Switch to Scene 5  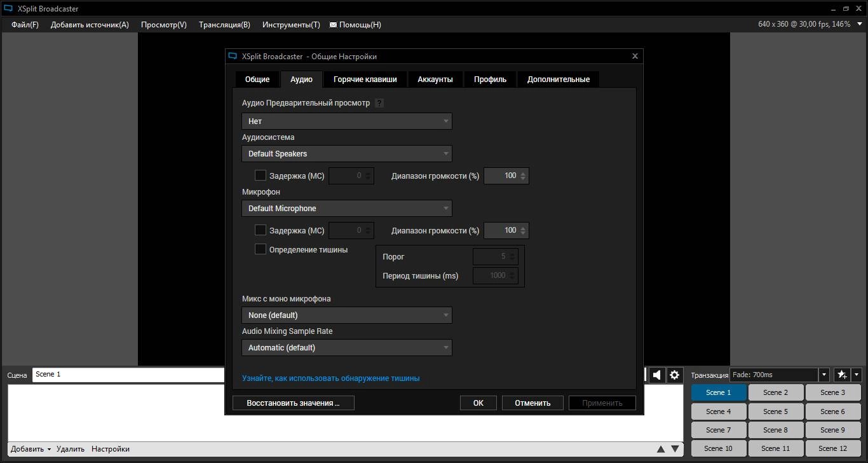pos(776,411)
